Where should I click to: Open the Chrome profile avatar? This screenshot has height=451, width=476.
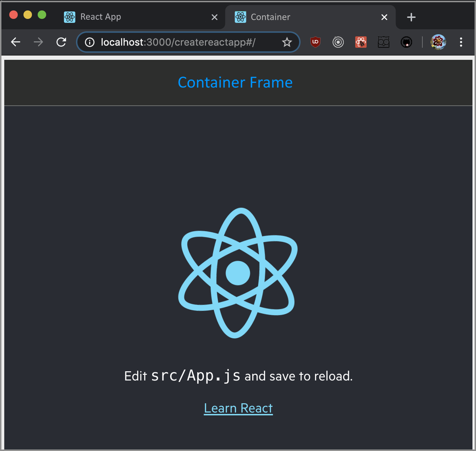[438, 42]
